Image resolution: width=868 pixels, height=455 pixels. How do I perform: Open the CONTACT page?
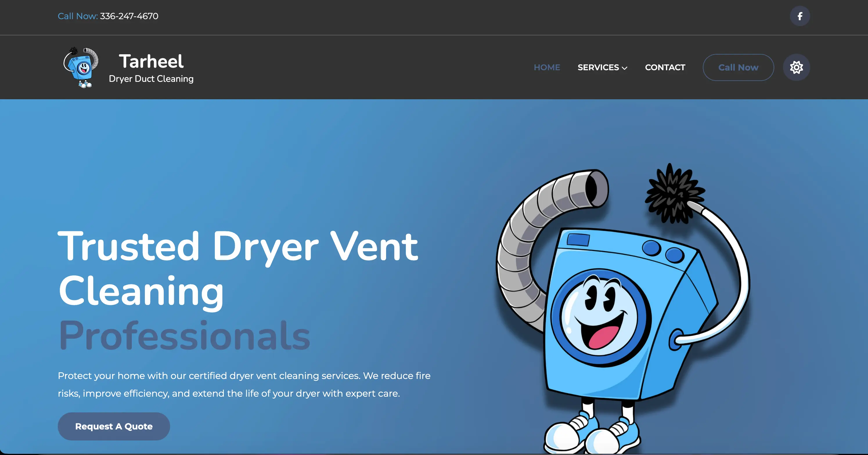point(665,67)
